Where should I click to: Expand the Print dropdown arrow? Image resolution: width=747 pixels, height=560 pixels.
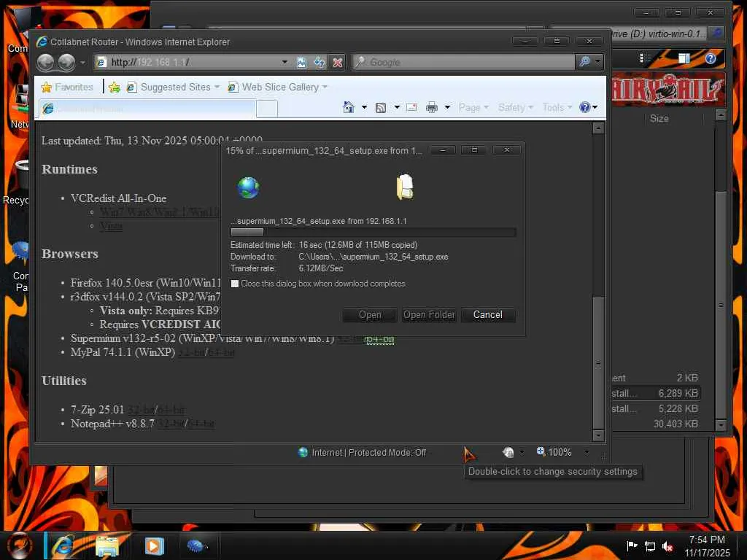(x=447, y=107)
